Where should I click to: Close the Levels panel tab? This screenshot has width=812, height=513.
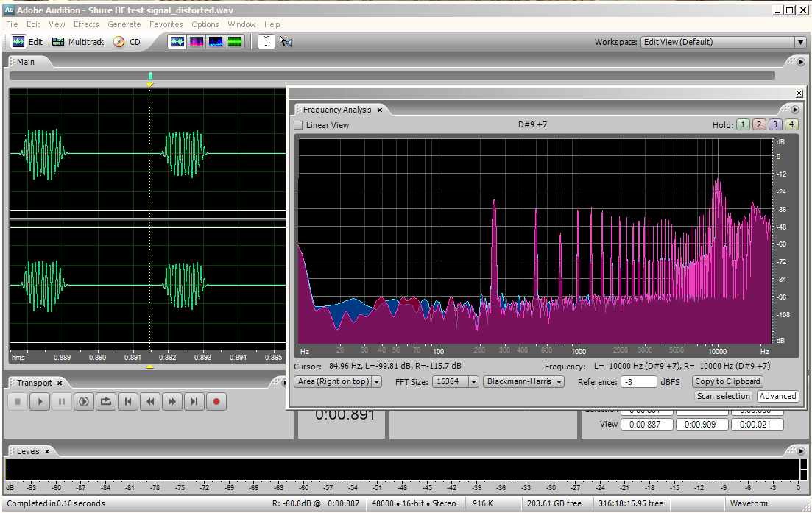[46, 451]
